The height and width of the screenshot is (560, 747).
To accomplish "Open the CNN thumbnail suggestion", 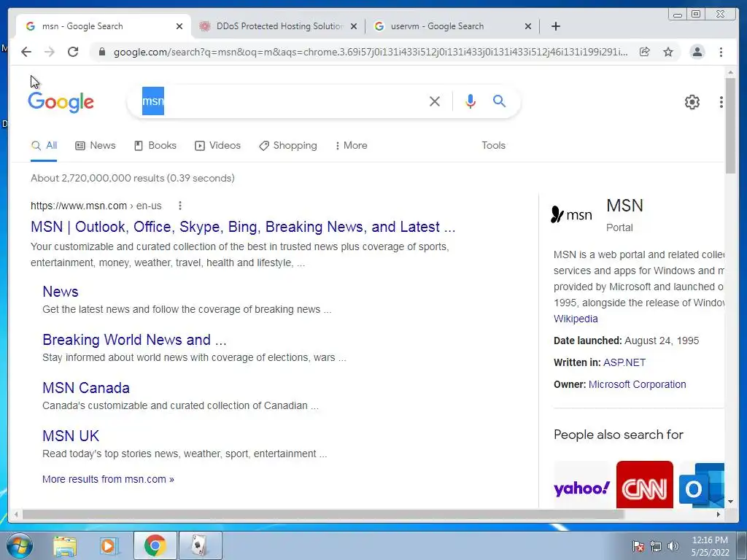I will click(x=644, y=485).
